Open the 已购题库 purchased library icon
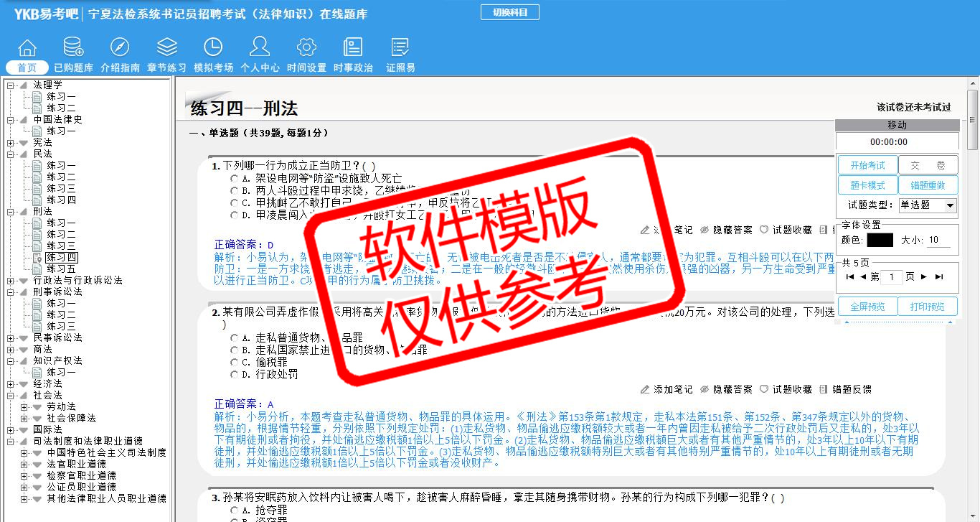The width and height of the screenshot is (980, 522). click(73, 47)
